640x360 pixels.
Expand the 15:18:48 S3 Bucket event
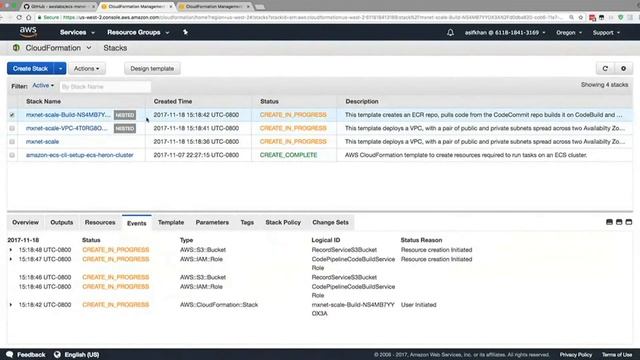click(x=11, y=250)
